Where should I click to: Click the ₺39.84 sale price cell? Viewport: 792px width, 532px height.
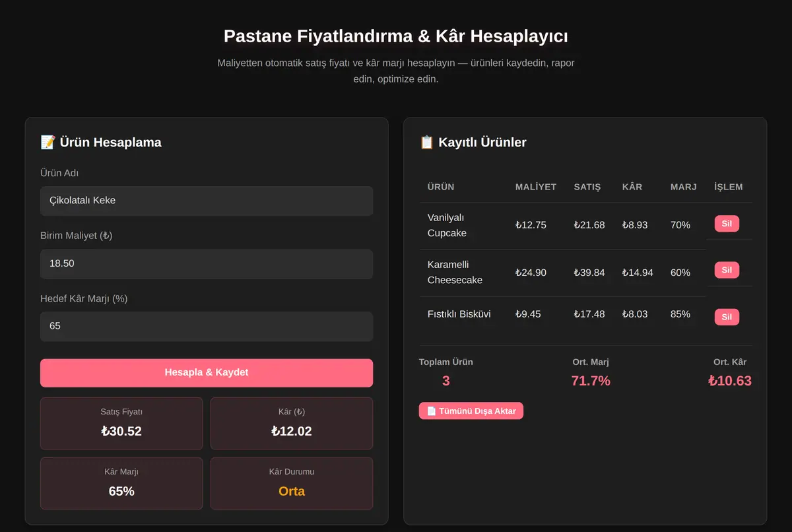[x=589, y=273]
